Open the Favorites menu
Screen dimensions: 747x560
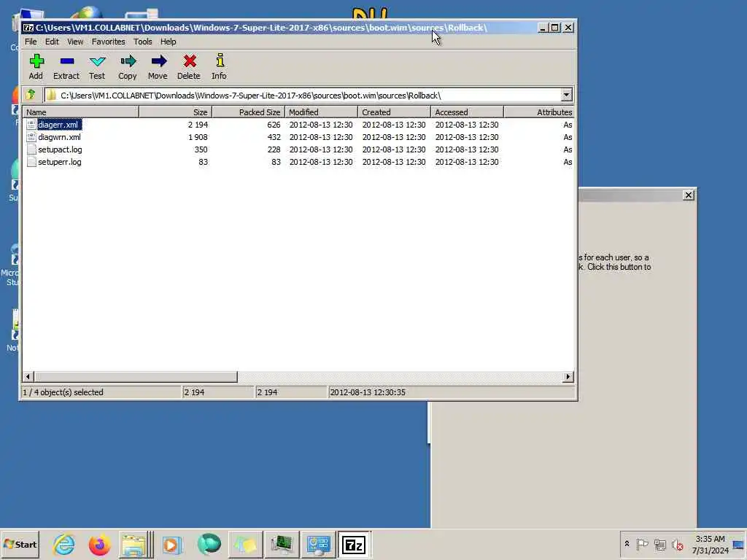[x=108, y=42]
